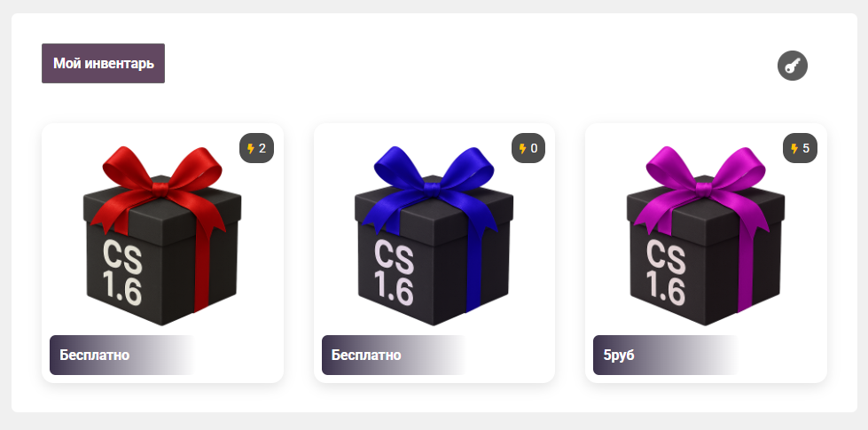Click the Бесплатно label under the red-bow box
This screenshot has width=868, height=430.
pyautogui.click(x=95, y=355)
